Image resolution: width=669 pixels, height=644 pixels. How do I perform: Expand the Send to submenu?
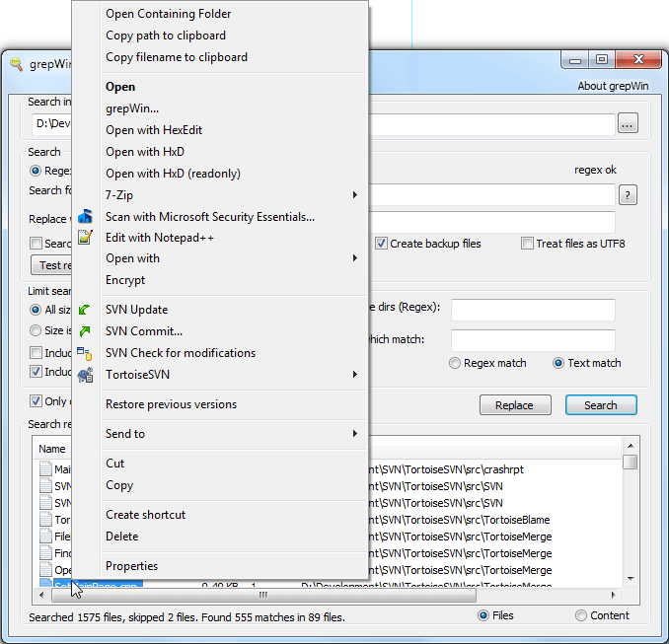click(x=354, y=434)
